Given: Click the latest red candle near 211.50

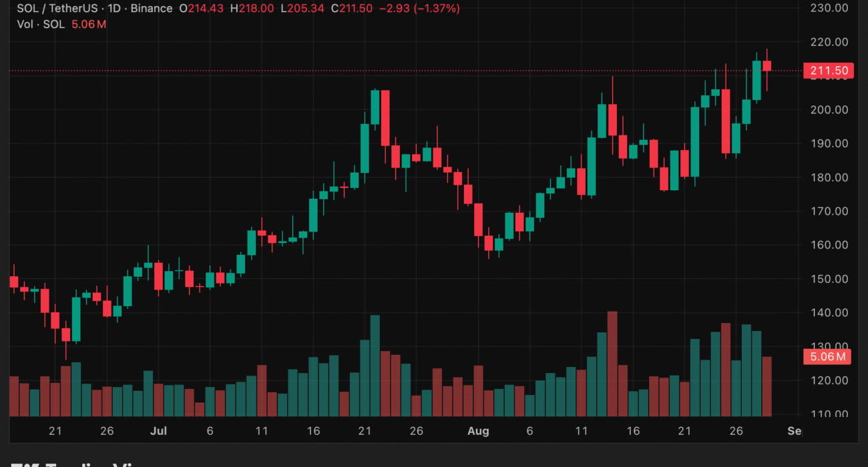Looking at the screenshot, I should pyautogui.click(x=767, y=66).
